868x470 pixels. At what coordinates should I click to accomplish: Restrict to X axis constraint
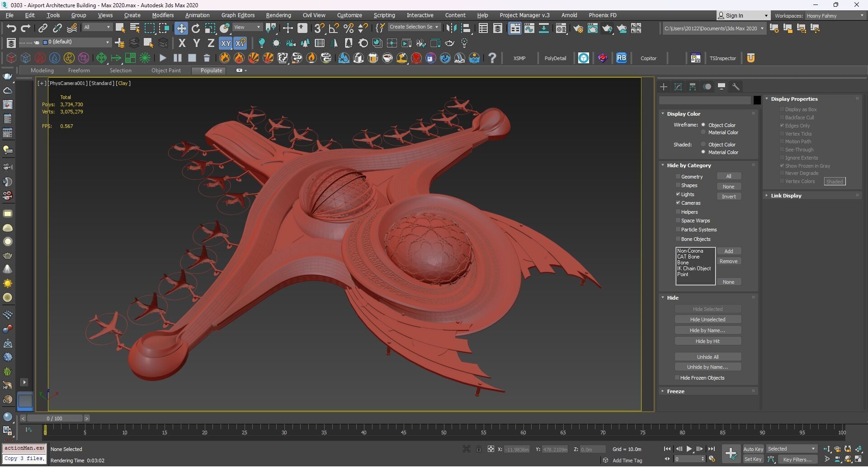(x=182, y=43)
